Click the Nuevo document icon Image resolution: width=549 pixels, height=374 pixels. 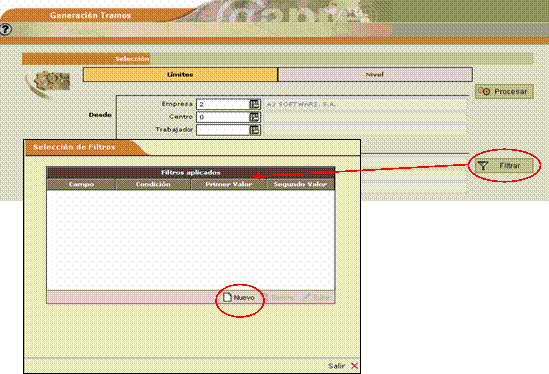pyautogui.click(x=228, y=297)
